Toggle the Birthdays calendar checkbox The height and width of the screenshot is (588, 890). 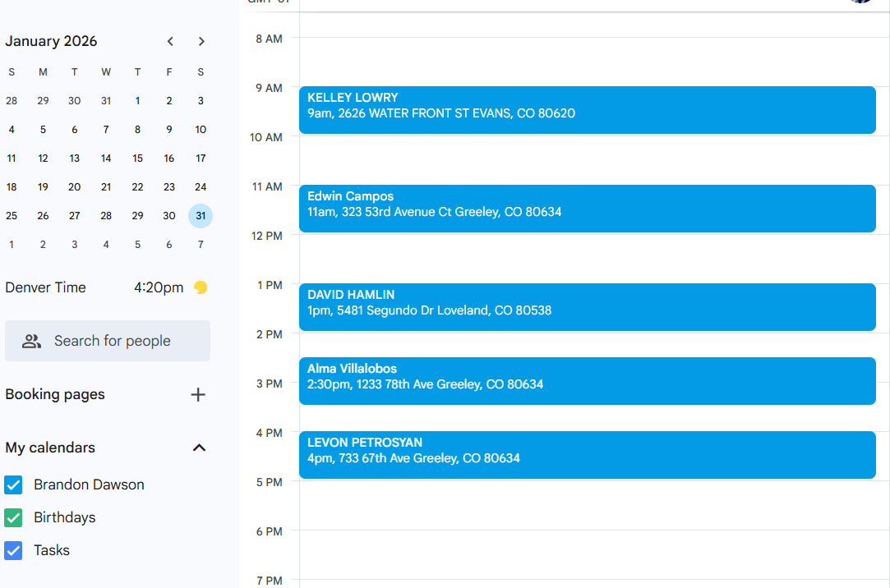click(x=13, y=517)
